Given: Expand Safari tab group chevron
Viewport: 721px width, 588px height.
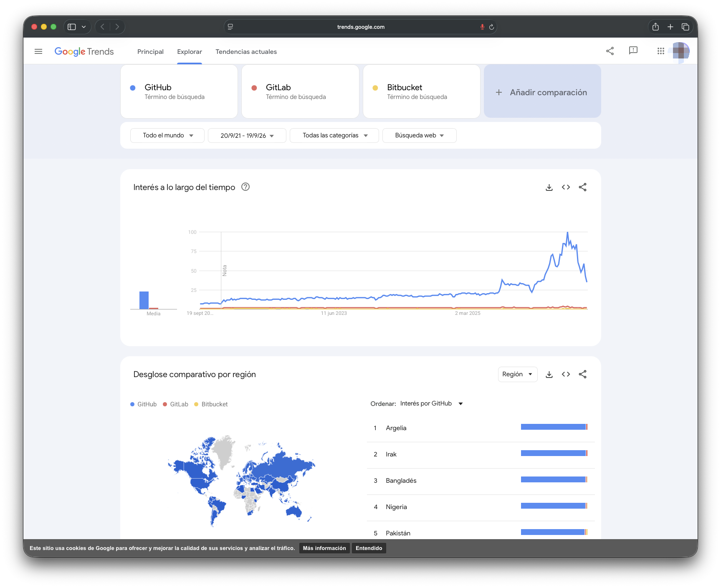Looking at the screenshot, I should 84,27.
